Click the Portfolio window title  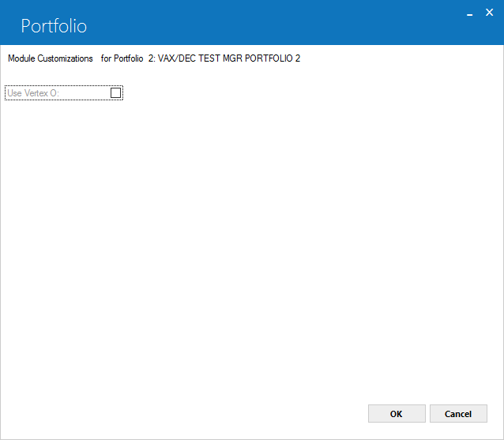point(54,26)
